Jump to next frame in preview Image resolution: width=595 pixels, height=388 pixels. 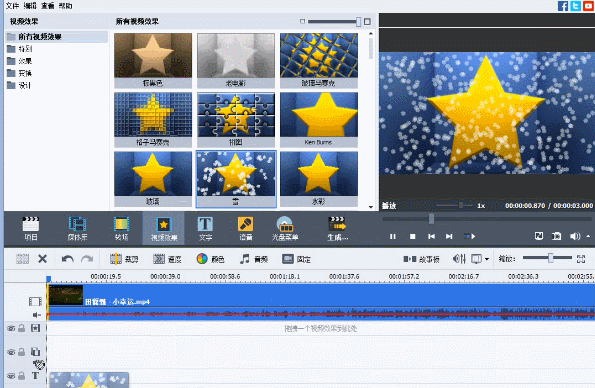(x=449, y=237)
